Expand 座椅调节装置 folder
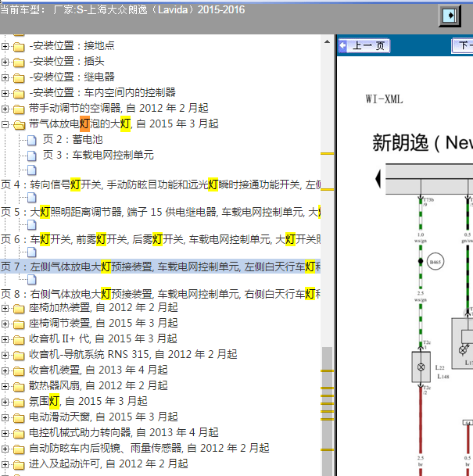Image resolution: width=473 pixels, height=476 pixels. coord(5,324)
